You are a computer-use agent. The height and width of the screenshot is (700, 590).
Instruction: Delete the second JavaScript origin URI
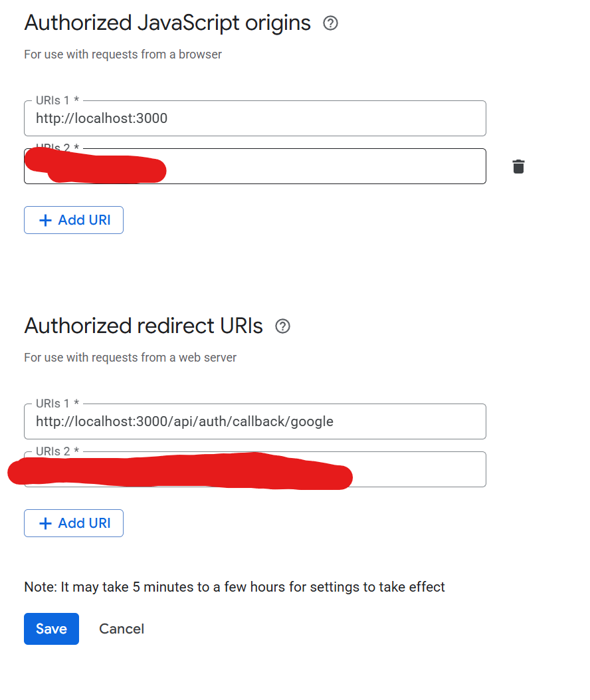tap(518, 167)
